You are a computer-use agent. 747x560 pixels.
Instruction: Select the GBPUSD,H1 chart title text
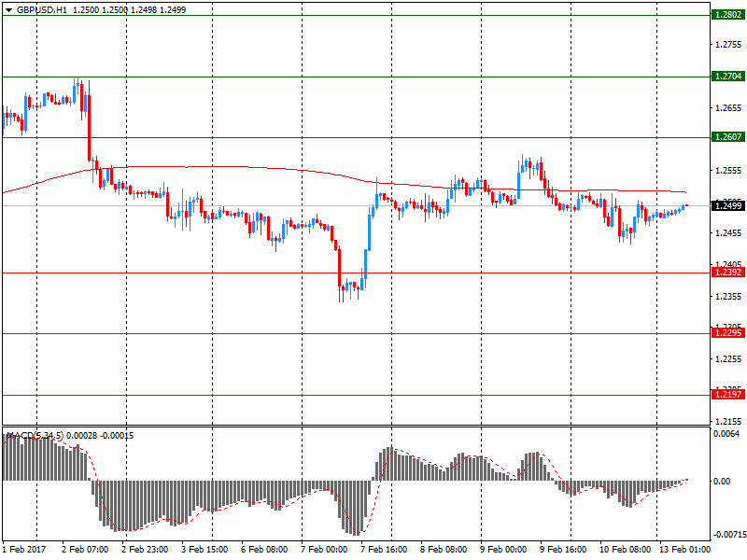pos(42,10)
